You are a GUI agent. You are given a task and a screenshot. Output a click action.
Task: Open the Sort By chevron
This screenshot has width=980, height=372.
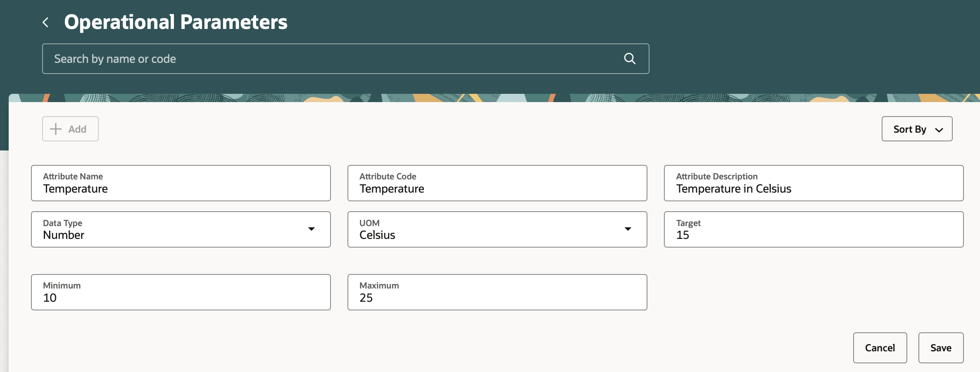click(x=939, y=129)
